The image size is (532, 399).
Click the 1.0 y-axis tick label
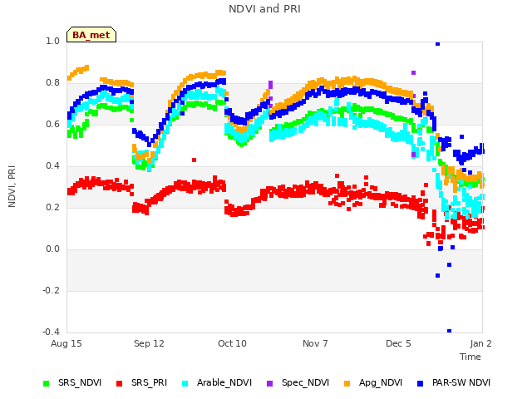click(52, 41)
